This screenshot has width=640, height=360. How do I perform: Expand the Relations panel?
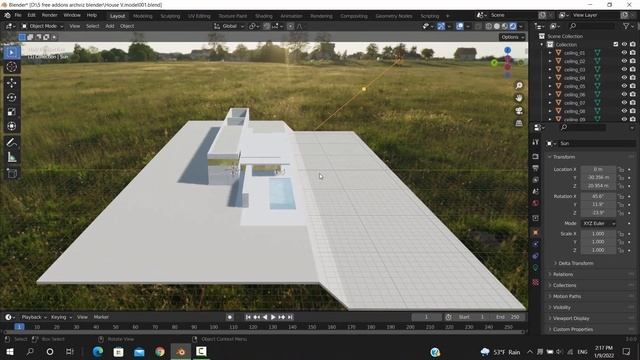tap(563, 275)
